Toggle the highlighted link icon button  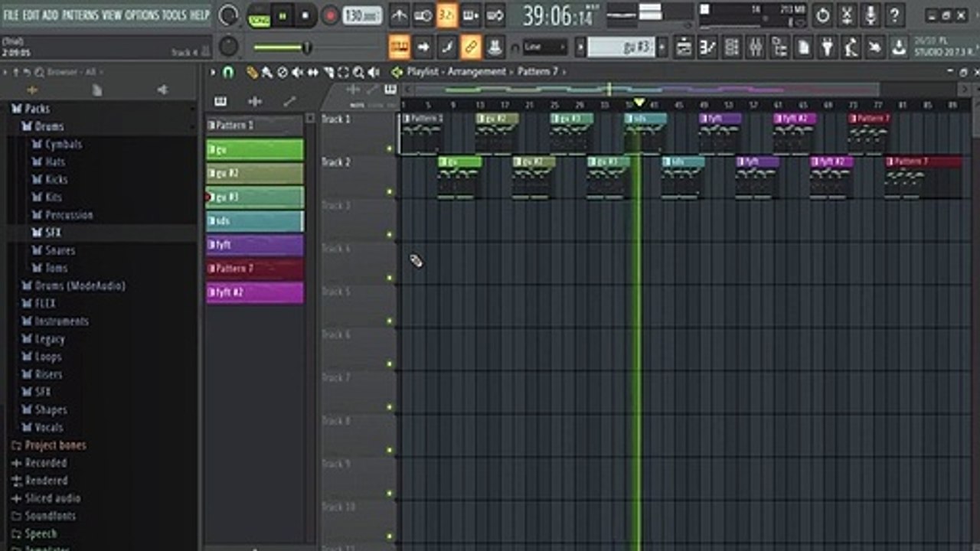click(x=471, y=47)
